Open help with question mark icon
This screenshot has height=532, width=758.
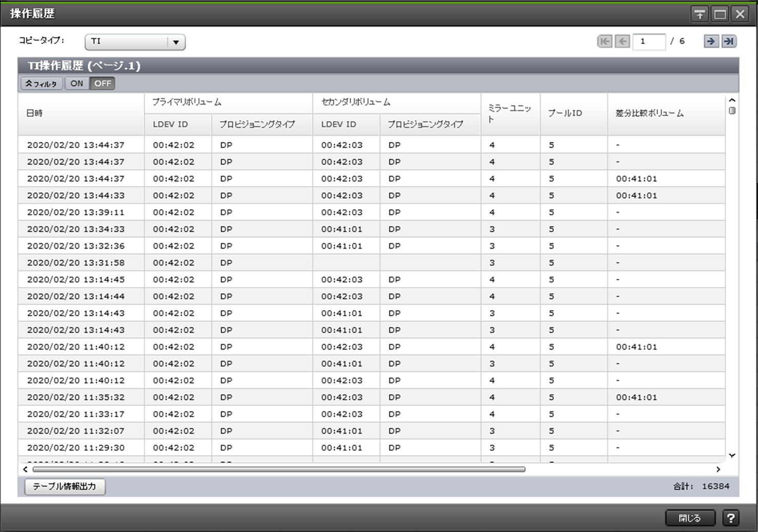click(x=730, y=518)
